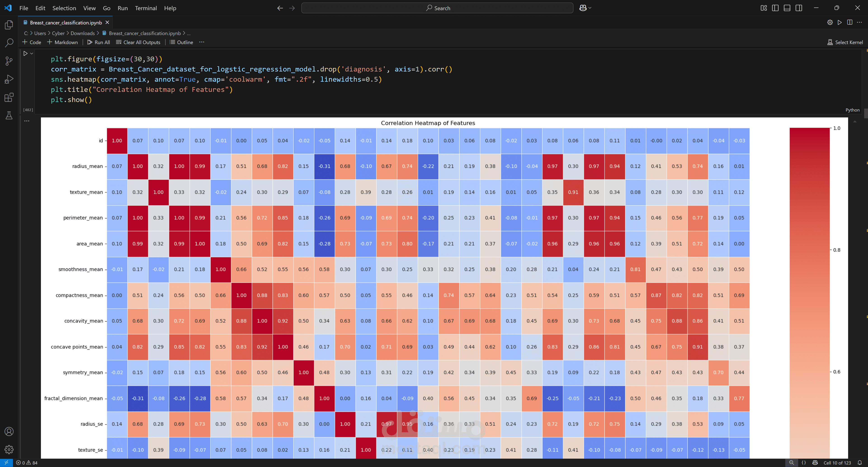
Task: Open the Accounts icon in activity bar
Action: 9,432
